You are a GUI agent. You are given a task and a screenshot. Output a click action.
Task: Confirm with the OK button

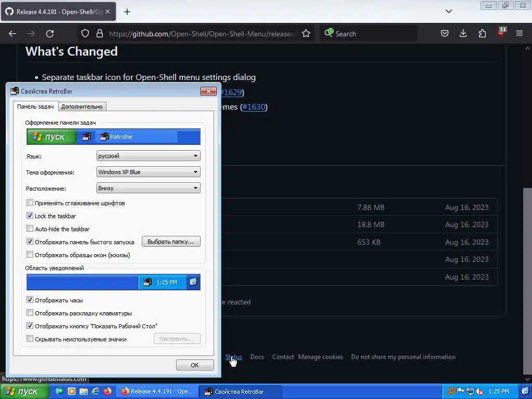click(x=195, y=365)
